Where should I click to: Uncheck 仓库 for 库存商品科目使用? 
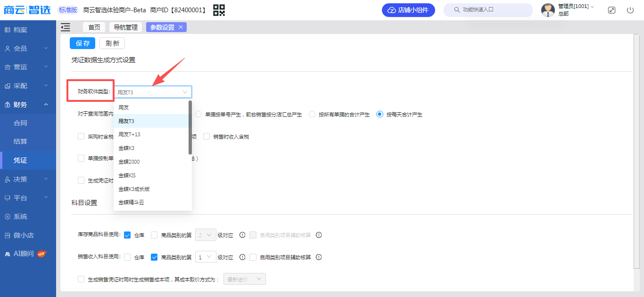click(x=127, y=235)
